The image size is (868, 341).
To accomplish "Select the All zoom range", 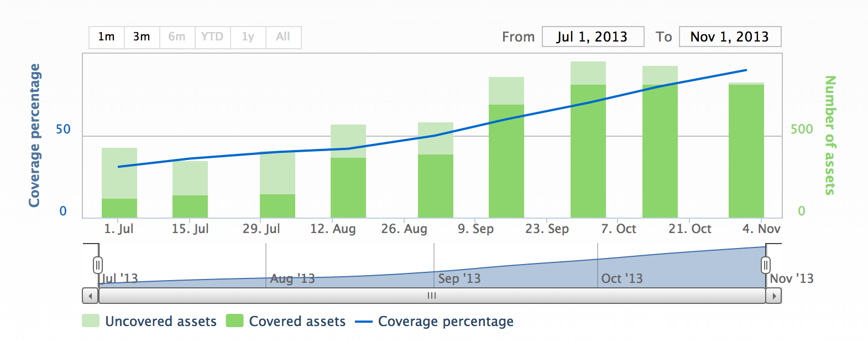I will click(283, 37).
